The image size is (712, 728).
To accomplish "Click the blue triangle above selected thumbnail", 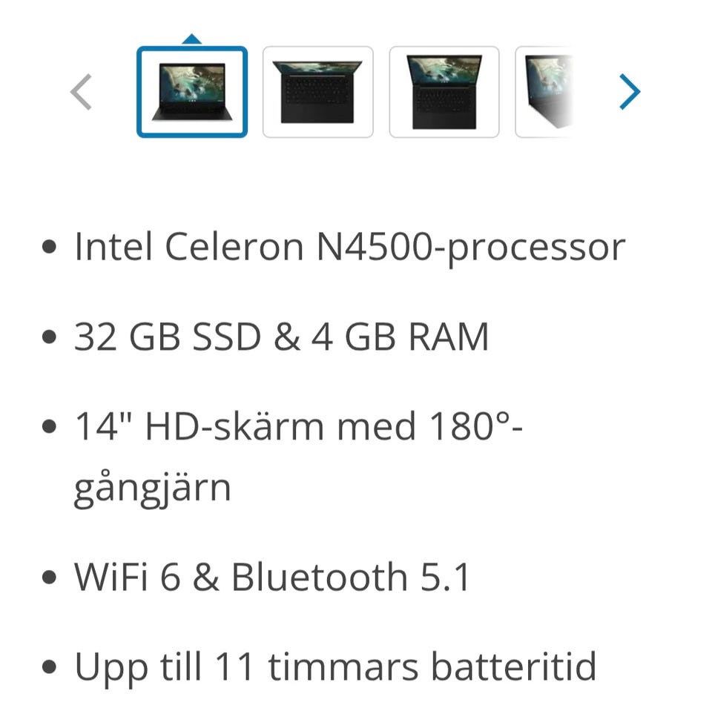I will (191, 39).
